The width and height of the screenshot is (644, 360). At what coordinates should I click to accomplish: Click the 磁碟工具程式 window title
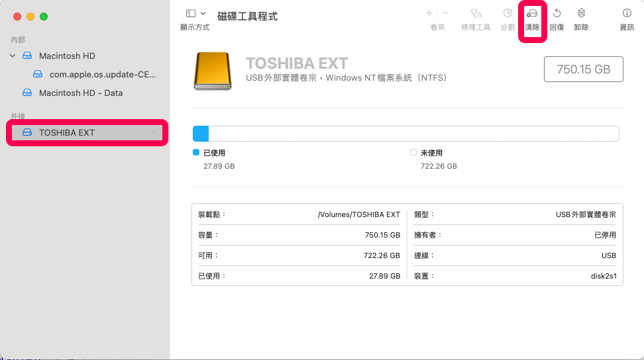tap(247, 17)
